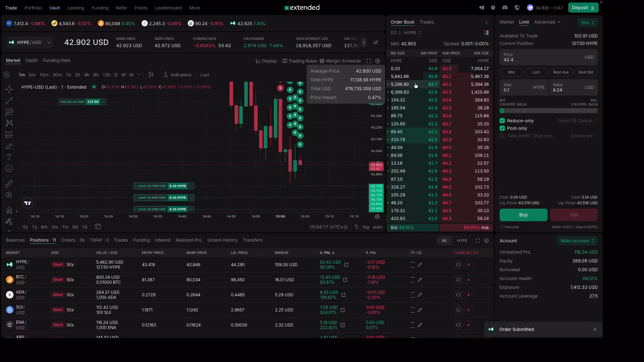This screenshot has height=362, width=644.
Task: Change the order book layout view icon
Action: [486, 33]
